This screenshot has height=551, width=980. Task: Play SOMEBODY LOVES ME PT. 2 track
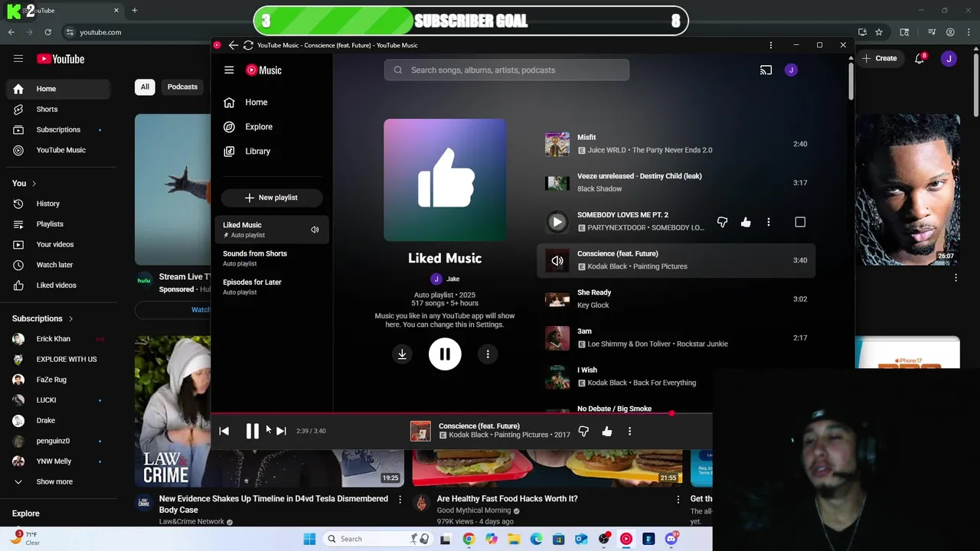[x=557, y=222]
